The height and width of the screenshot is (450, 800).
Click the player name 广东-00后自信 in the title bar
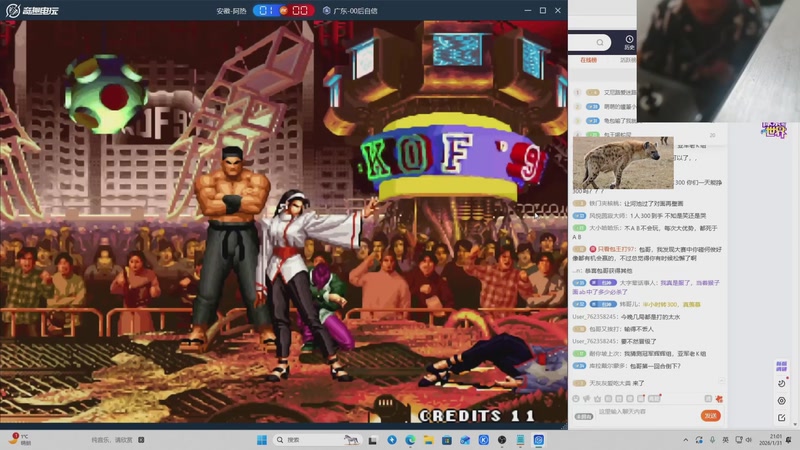click(355, 11)
